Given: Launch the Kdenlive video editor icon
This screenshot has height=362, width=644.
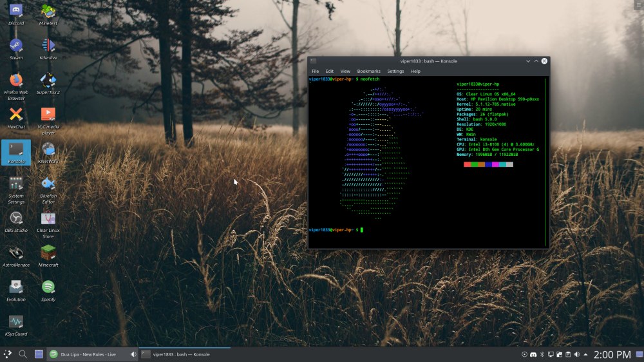Looking at the screenshot, I should (48, 49).
